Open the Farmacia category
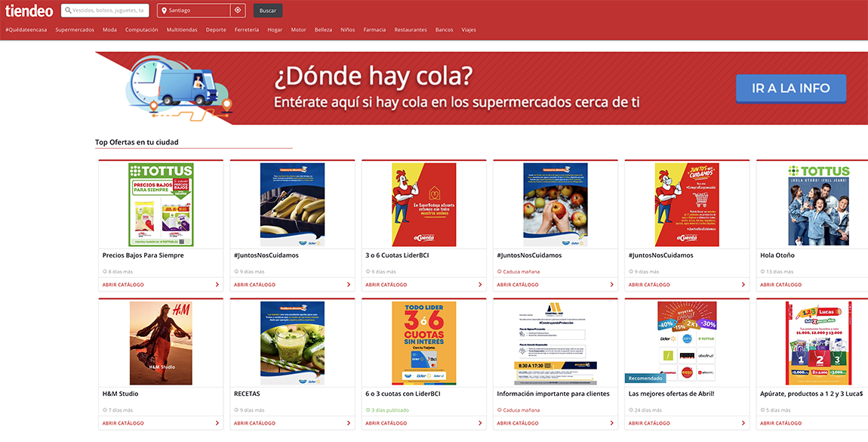 [375, 30]
